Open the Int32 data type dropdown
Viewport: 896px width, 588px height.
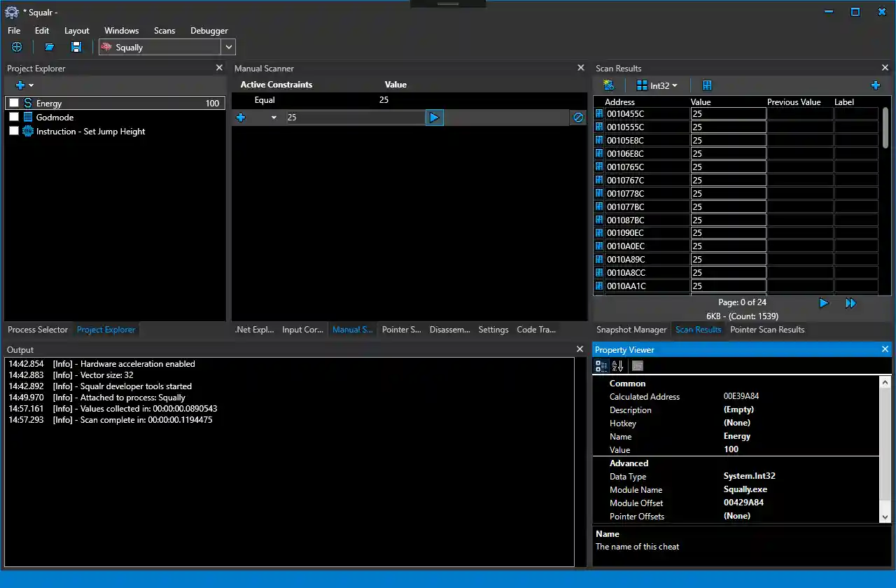(657, 85)
